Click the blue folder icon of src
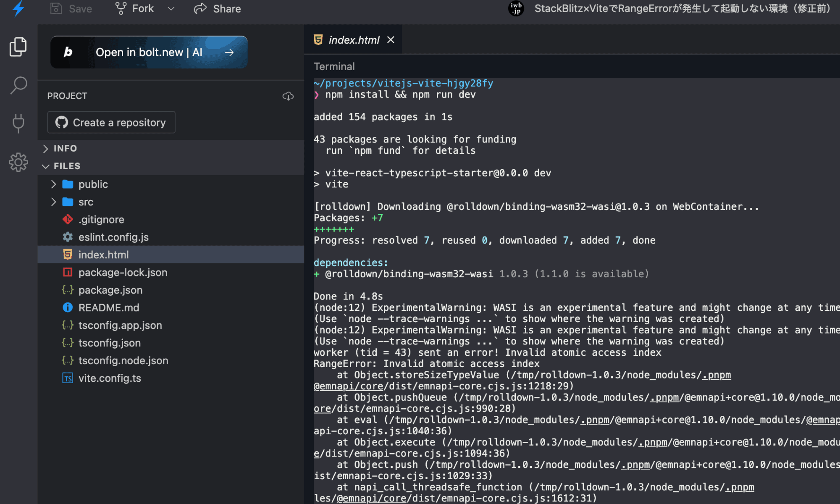 click(68, 202)
